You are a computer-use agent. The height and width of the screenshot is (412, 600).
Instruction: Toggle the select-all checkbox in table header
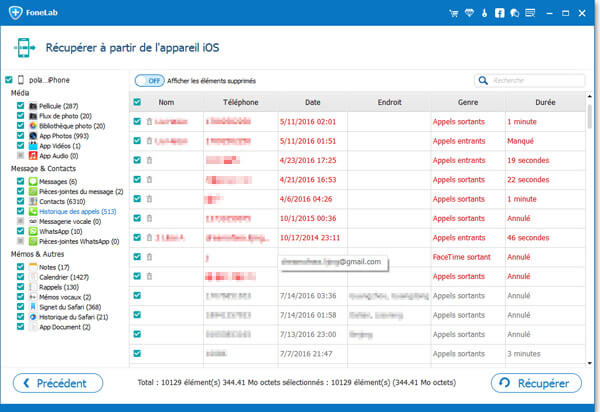[x=137, y=102]
